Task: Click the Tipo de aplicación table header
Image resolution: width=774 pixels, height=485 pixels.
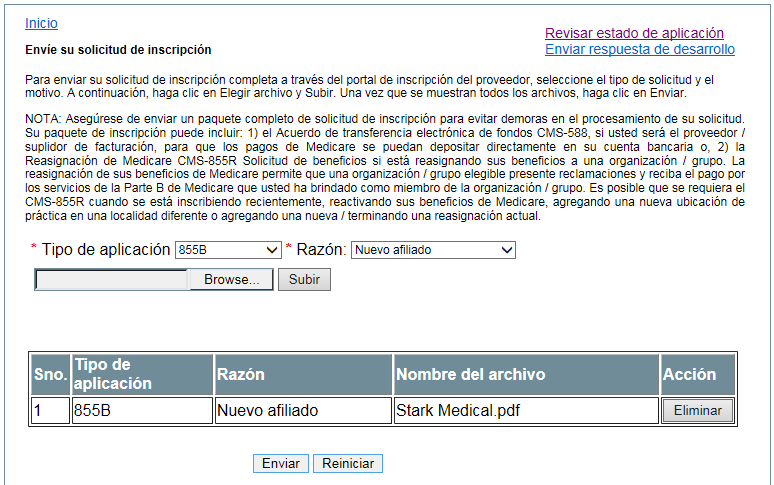Action: coord(141,375)
